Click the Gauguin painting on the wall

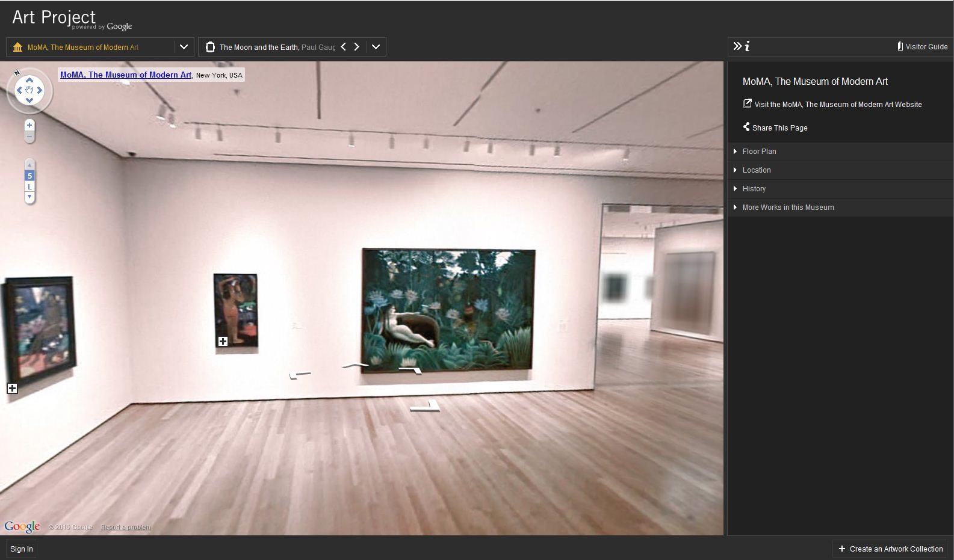[x=235, y=311]
